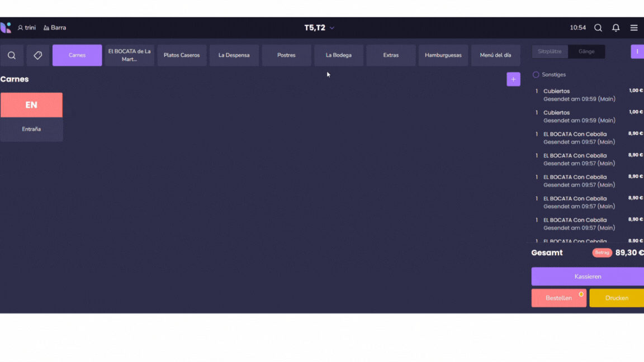Open the Postres category tab
644x362 pixels.
[286, 55]
